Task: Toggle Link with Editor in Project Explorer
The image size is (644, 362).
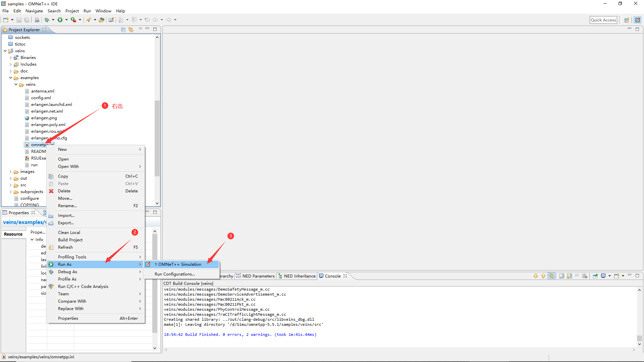Action: pyautogui.click(x=131, y=29)
